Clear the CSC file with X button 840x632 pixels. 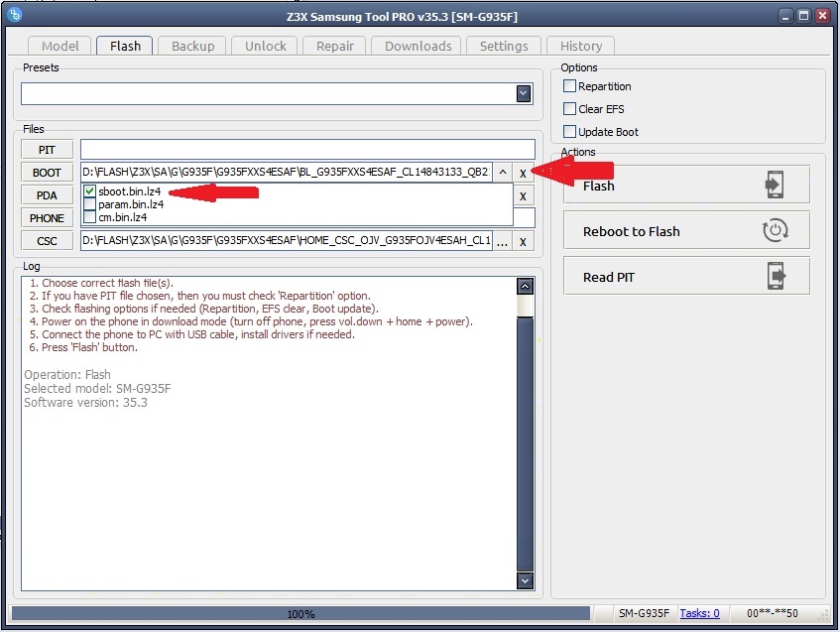click(x=523, y=242)
